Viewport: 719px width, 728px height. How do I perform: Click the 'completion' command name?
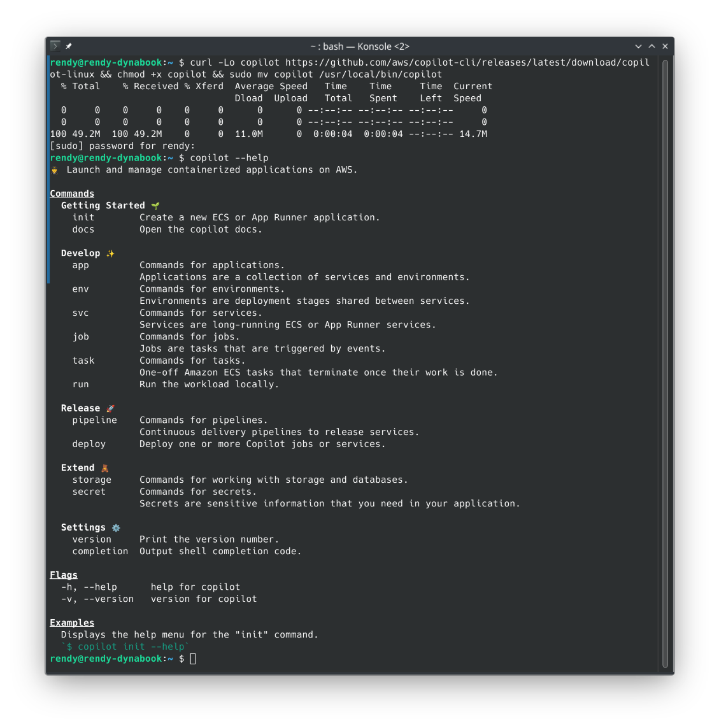coord(100,551)
